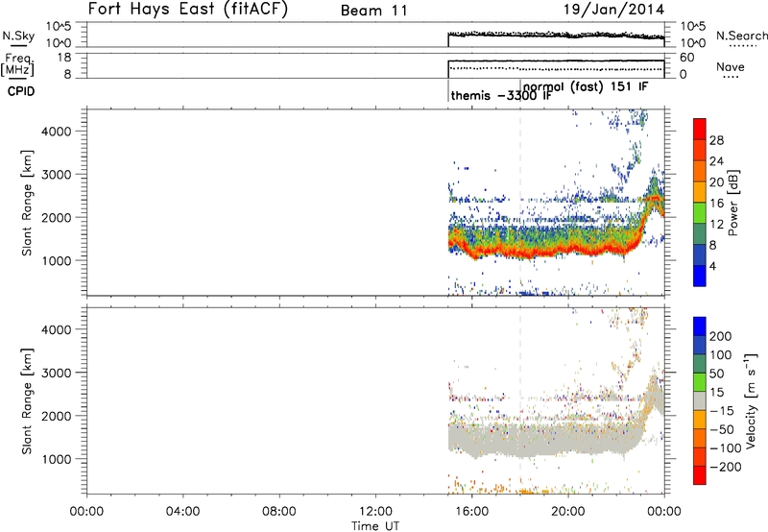
Task: Click the 'Freq. [MHz]' axis label
Action: point(17,65)
